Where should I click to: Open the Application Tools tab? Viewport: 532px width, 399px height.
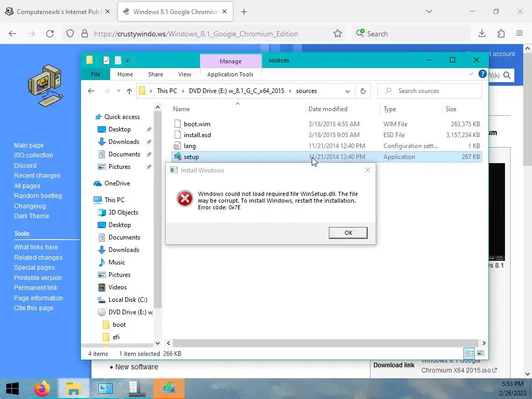[230, 74]
